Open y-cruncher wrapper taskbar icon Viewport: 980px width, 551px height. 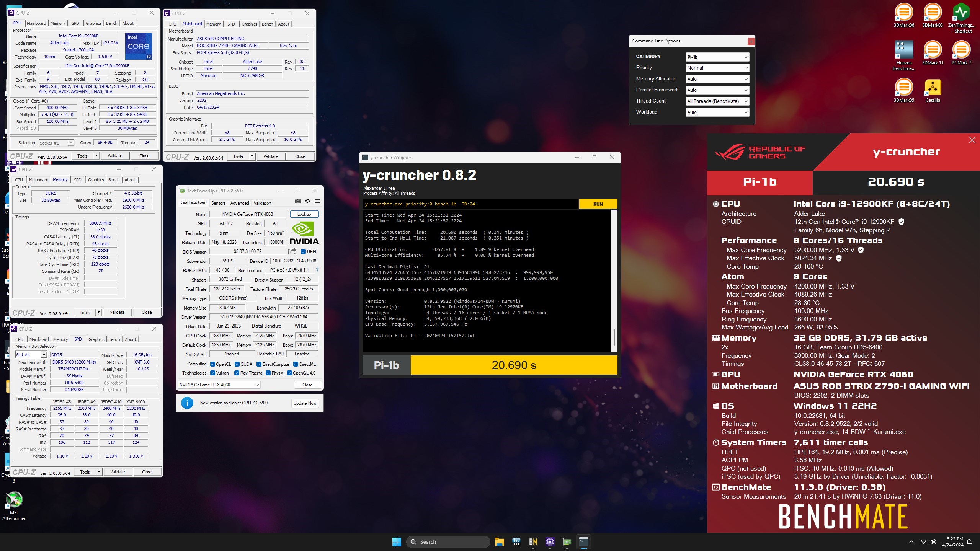(583, 542)
